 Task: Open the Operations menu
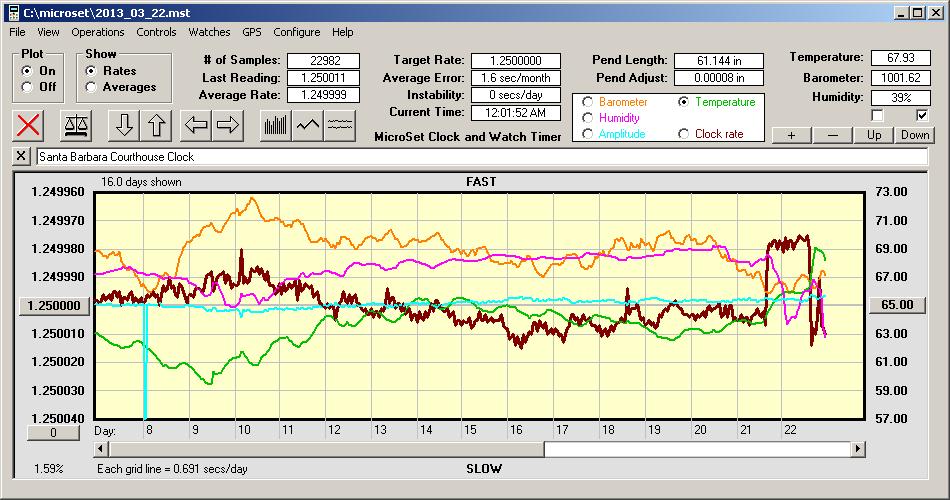tap(97, 32)
